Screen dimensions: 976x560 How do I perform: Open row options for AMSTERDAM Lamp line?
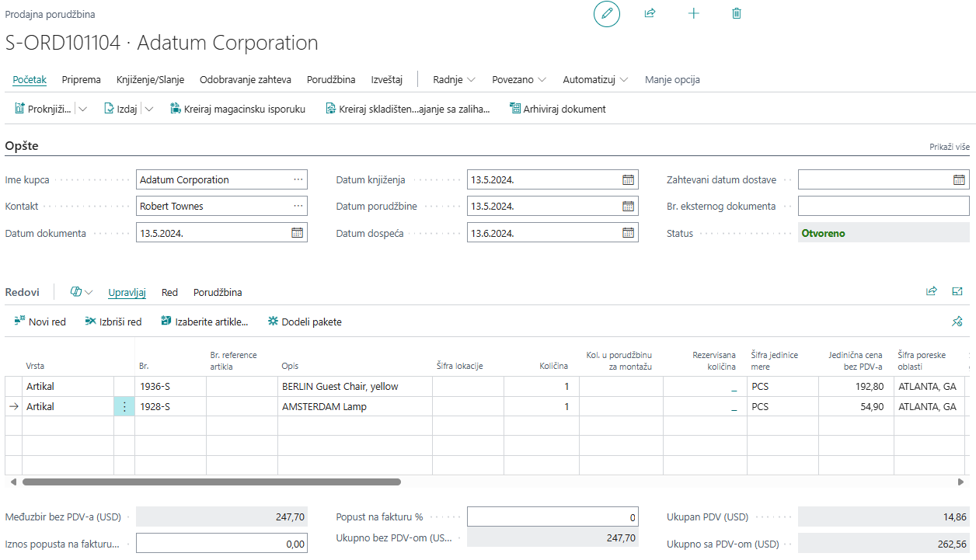(124, 407)
